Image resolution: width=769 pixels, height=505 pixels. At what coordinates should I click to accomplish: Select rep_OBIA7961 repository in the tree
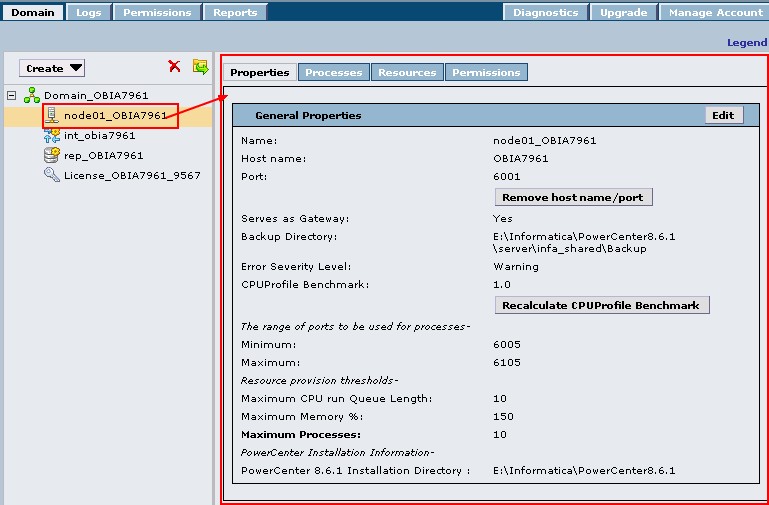103,155
